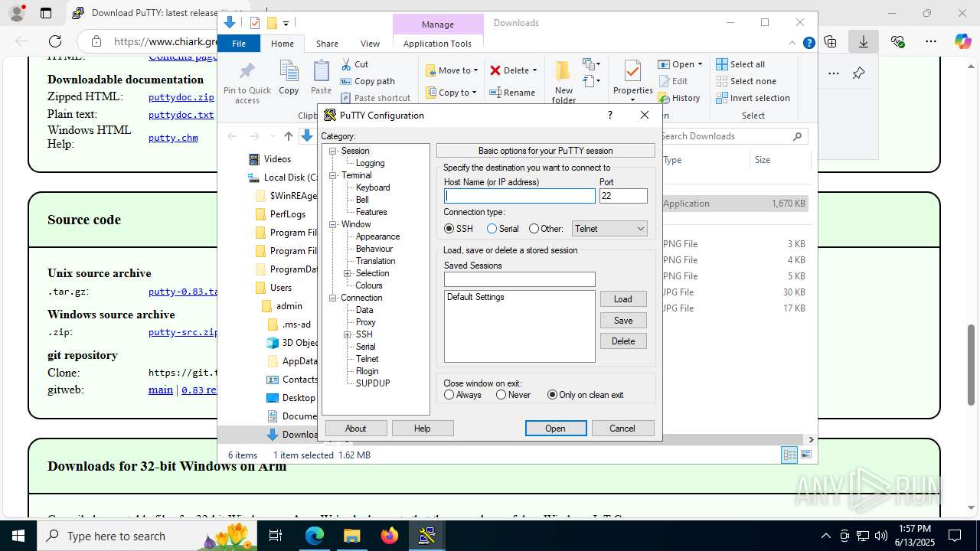Switch to the Home ribbon tab
This screenshot has height=551, width=980.
[283, 44]
